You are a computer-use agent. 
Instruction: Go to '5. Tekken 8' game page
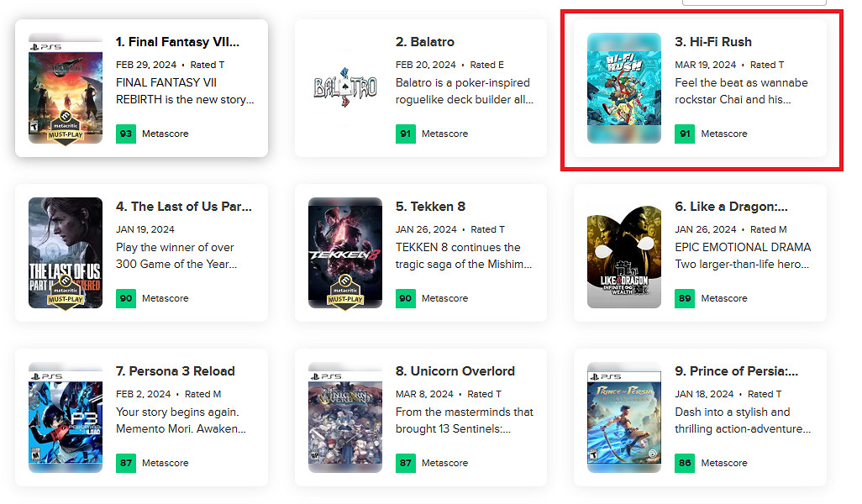tap(430, 207)
